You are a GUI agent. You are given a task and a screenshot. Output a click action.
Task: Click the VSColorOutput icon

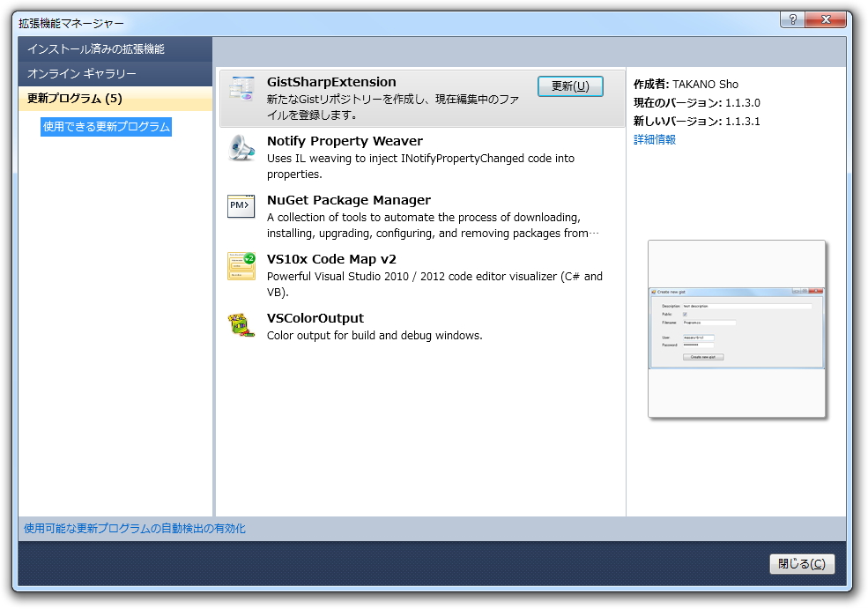241,325
